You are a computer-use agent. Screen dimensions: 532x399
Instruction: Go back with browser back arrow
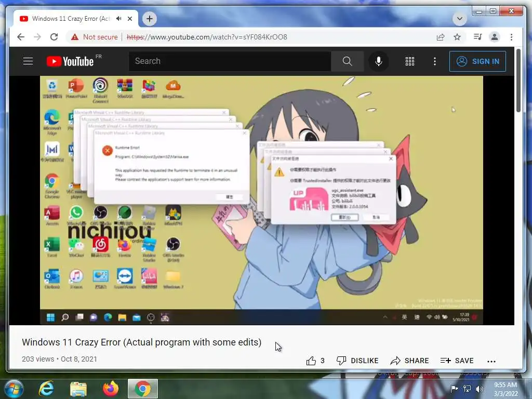(x=21, y=37)
